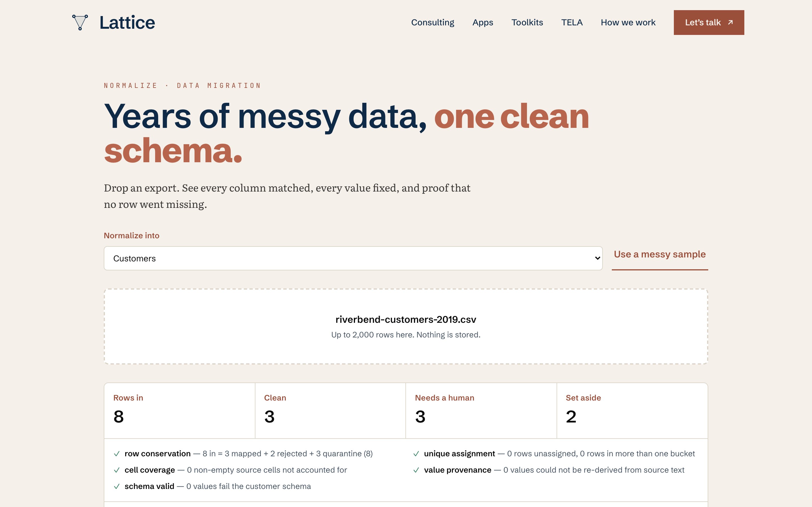This screenshot has height=507, width=812.
Task: Click the Lattice wordmark to go home
Action: (x=127, y=23)
